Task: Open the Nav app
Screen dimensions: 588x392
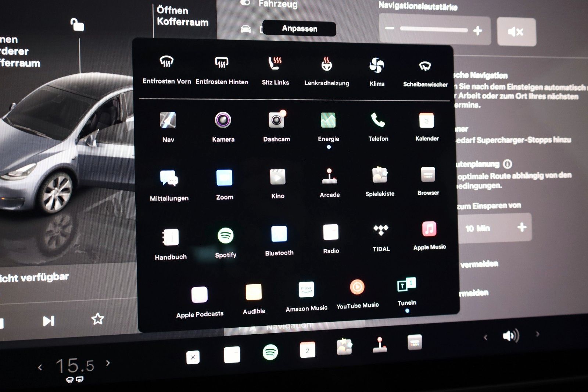Action: [x=168, y=120]
